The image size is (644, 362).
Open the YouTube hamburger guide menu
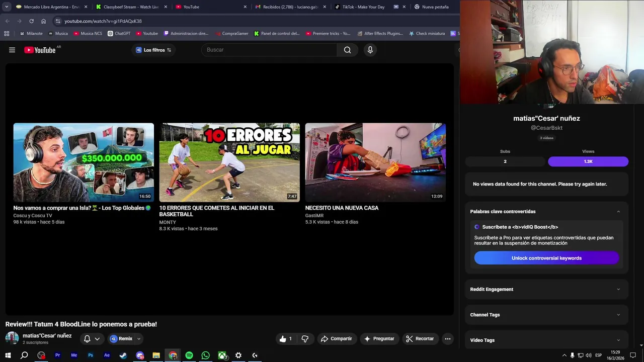(x=12, y=50)
